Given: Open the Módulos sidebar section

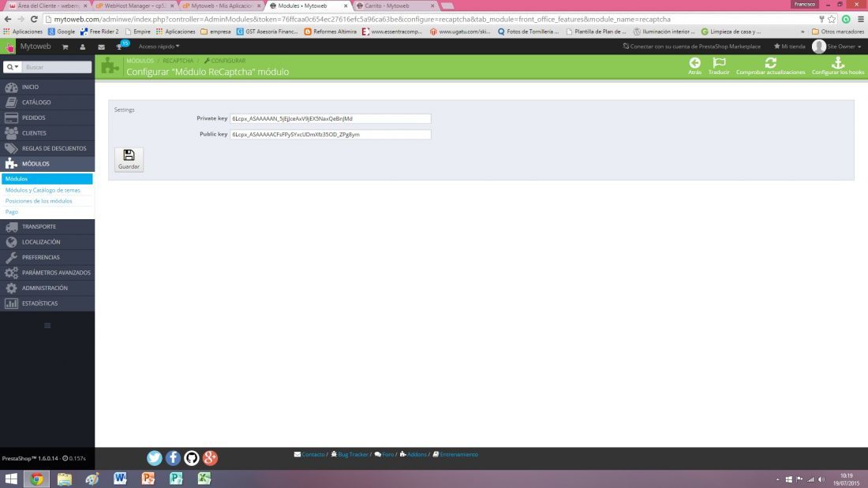Looking at the screenshot, I should [x=47, y=164].
